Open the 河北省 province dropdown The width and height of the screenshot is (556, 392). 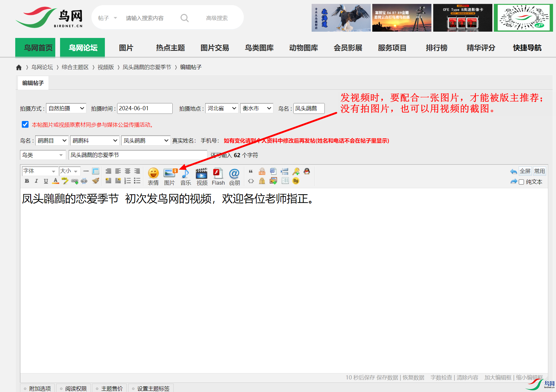tap(222, 108)
